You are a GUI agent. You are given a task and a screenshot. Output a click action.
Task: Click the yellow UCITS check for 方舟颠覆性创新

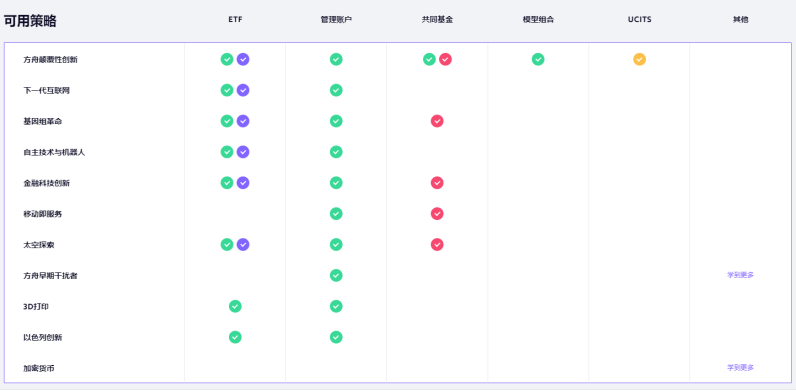pyautogui.click(x=640, y=59)
